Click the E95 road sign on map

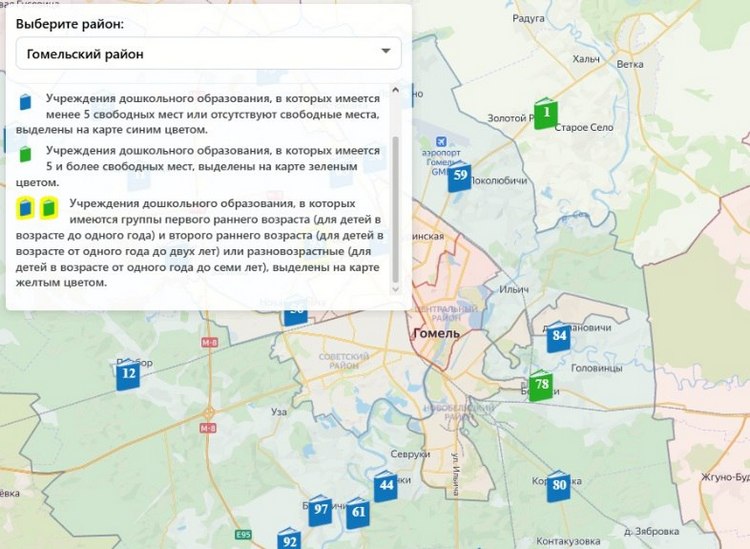[243, 535]
